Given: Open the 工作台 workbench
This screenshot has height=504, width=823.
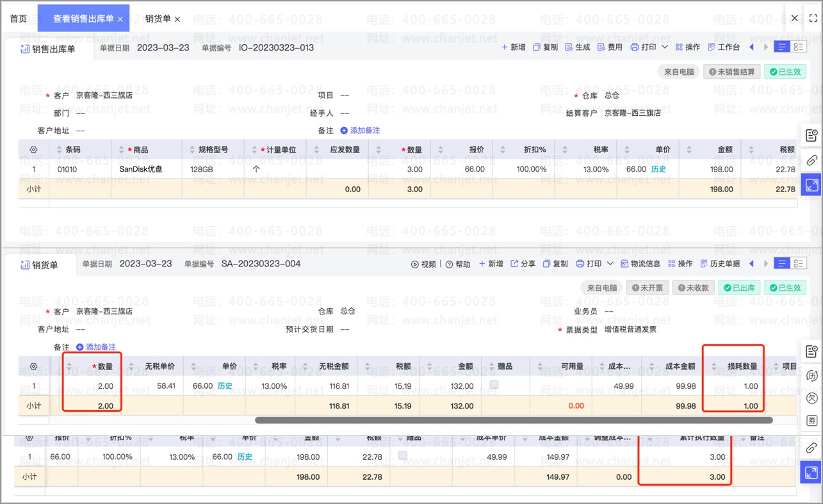Looking at the screenshot, I should tap(724, 47).
